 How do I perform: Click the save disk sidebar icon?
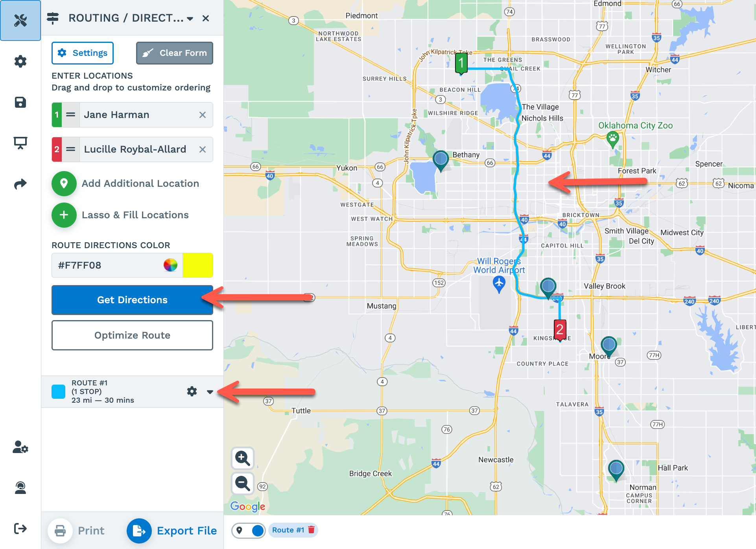(20, 103)
